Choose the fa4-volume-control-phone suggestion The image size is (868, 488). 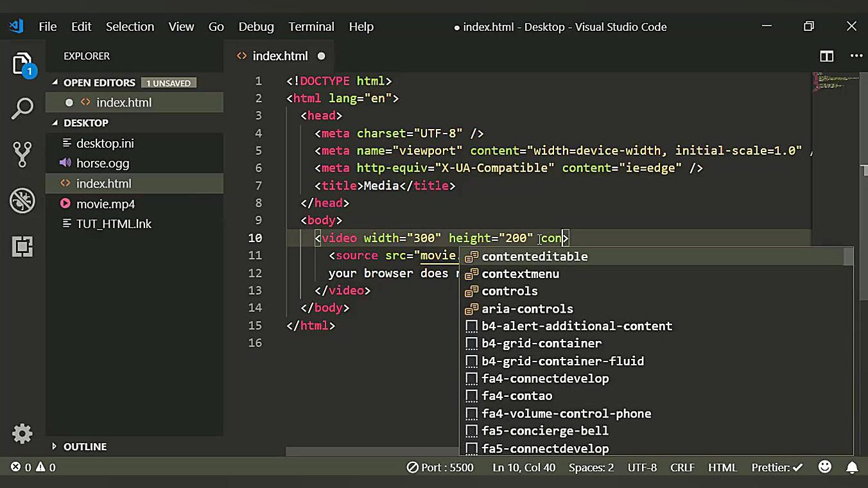[652, 414]
